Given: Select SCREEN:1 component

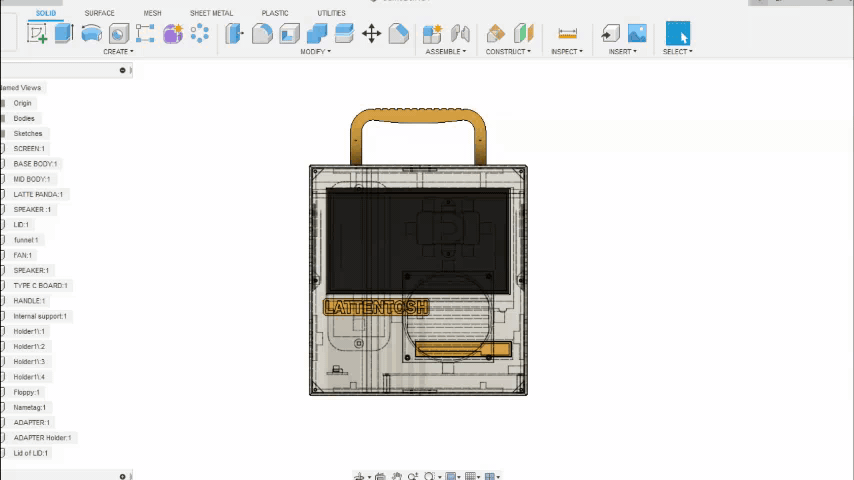Looking at the screenshot, I should [29, 149].
